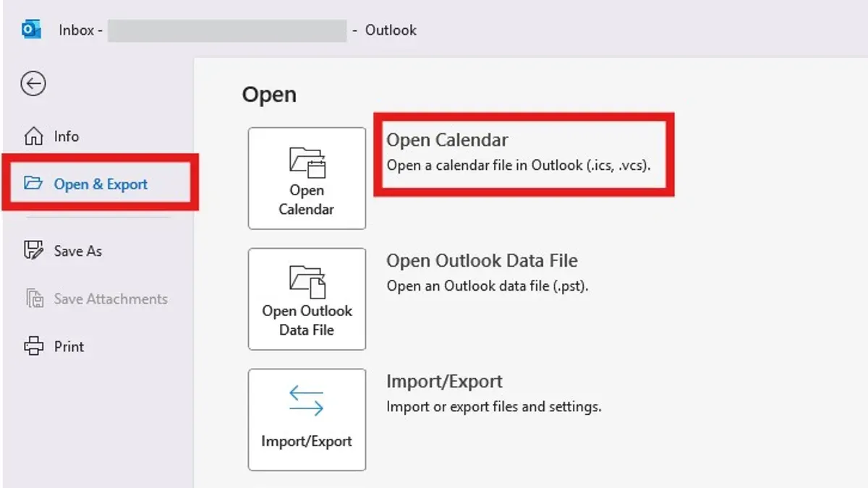Click Save Attachments in the sidebar
868x488 pixels.
pos(96,299)
